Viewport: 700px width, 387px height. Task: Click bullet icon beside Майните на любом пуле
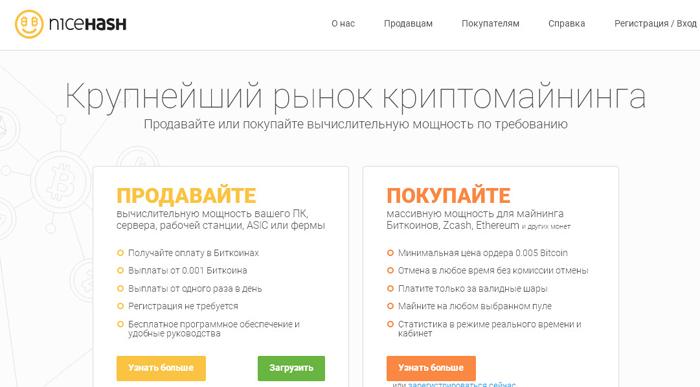[x=390, y=306]
